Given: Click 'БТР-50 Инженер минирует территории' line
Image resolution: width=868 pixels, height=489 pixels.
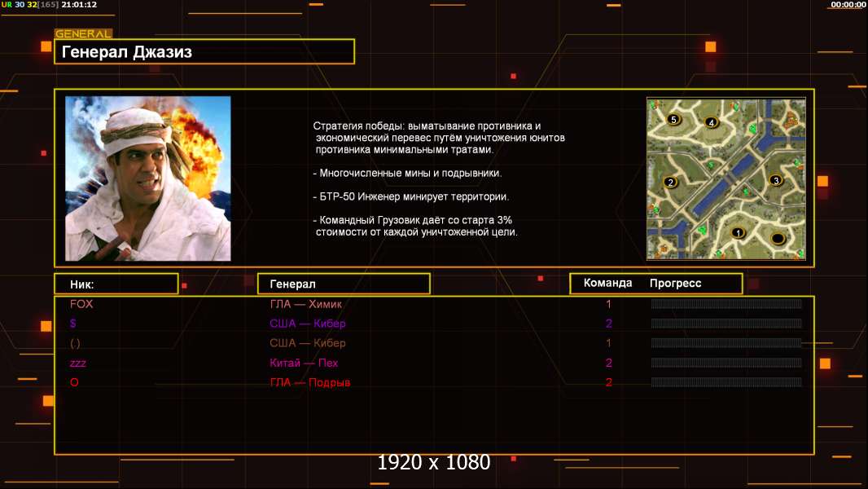Looking at the screenshot, I should point(410,196).
